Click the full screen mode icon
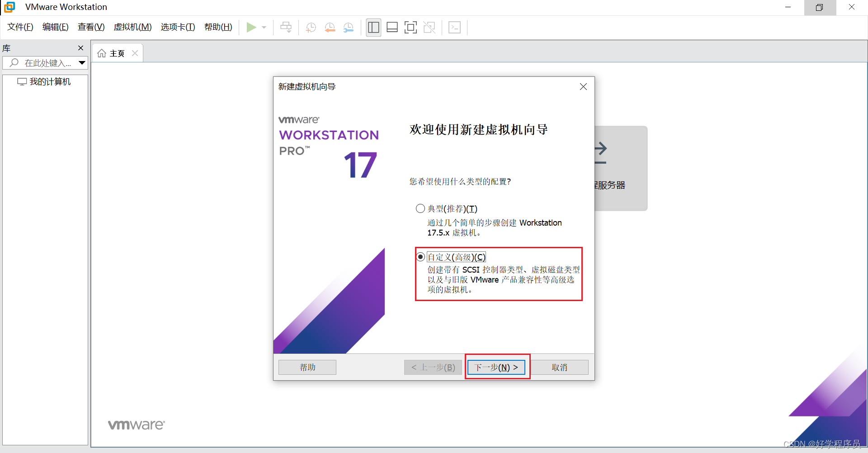 (x=410, y=28)
